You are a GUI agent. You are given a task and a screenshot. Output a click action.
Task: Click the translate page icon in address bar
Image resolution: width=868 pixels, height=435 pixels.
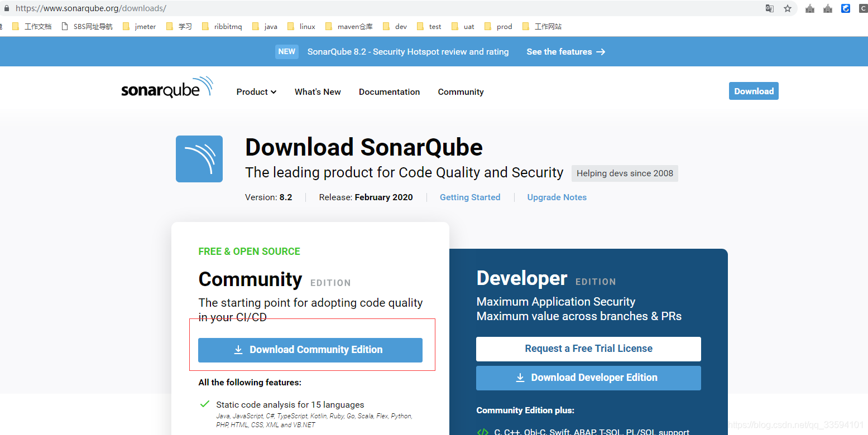tap(770, 8)
